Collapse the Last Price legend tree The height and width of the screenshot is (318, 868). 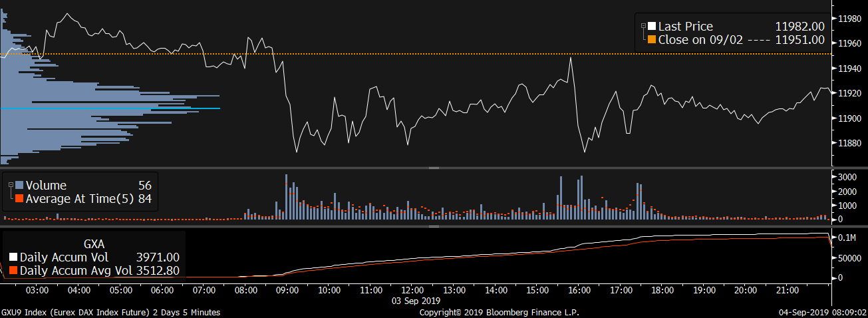[x=643, y=27]
